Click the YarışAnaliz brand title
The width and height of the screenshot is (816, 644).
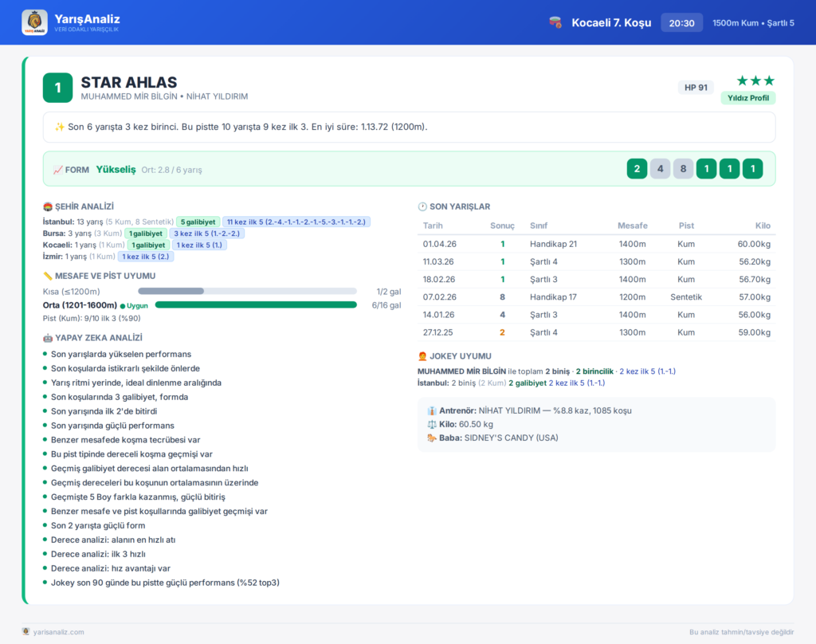[x=87, y=19]
